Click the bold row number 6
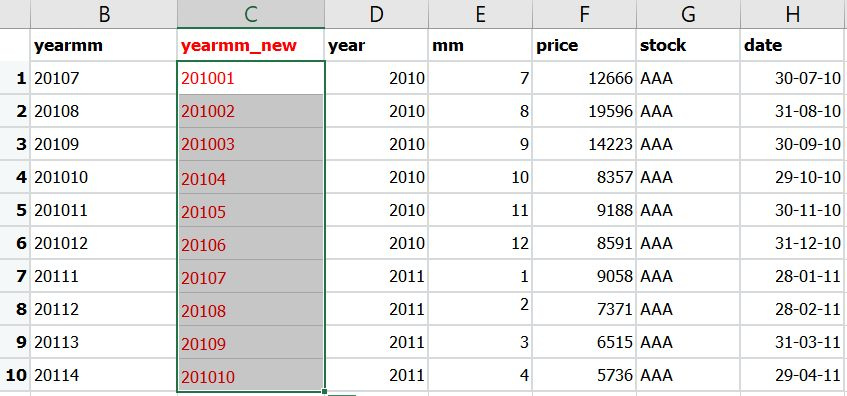Image resolution: width=847 pixels, height=396 pixels. pos(15,243)
